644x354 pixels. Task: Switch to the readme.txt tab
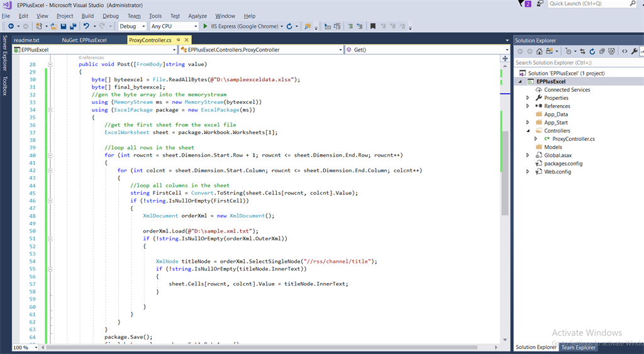pos(26,40)
